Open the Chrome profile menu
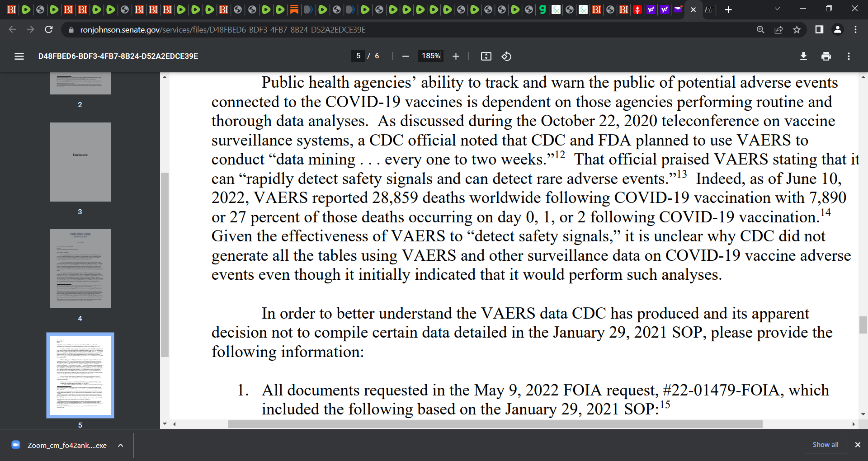The height and width of the screenshot is (461, 868). pyautogui.click(x=837, y=29)
